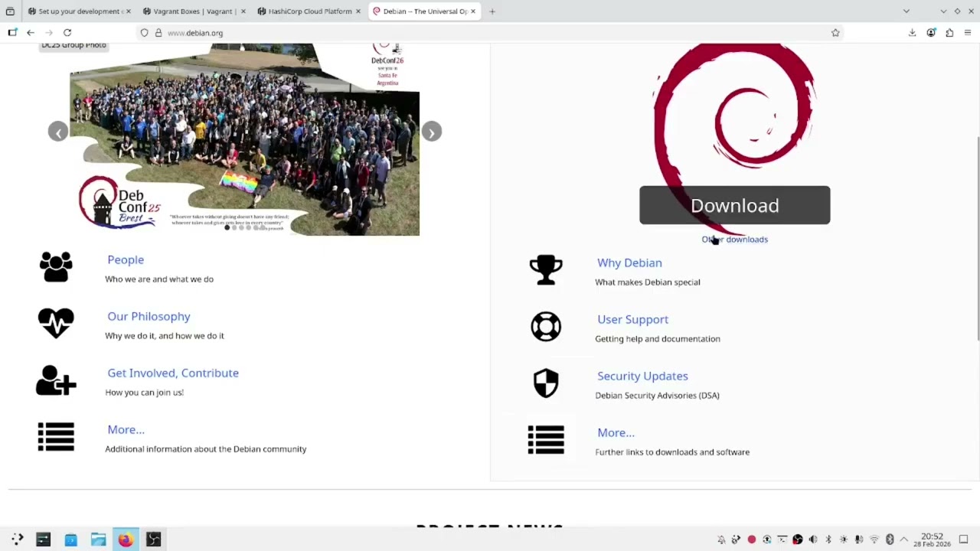Open the KDE application launcher
The image size is (980, 551).
(x=17, y=540)
